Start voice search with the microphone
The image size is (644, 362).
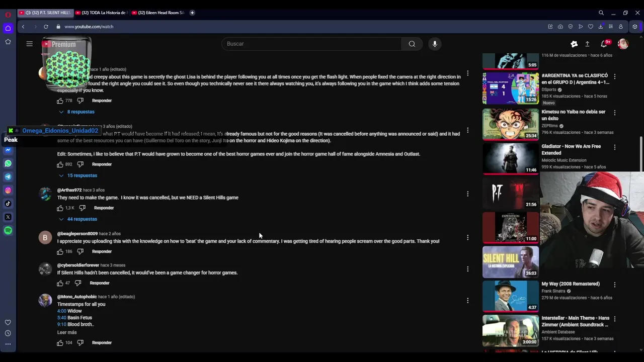[x=435, y=44]
